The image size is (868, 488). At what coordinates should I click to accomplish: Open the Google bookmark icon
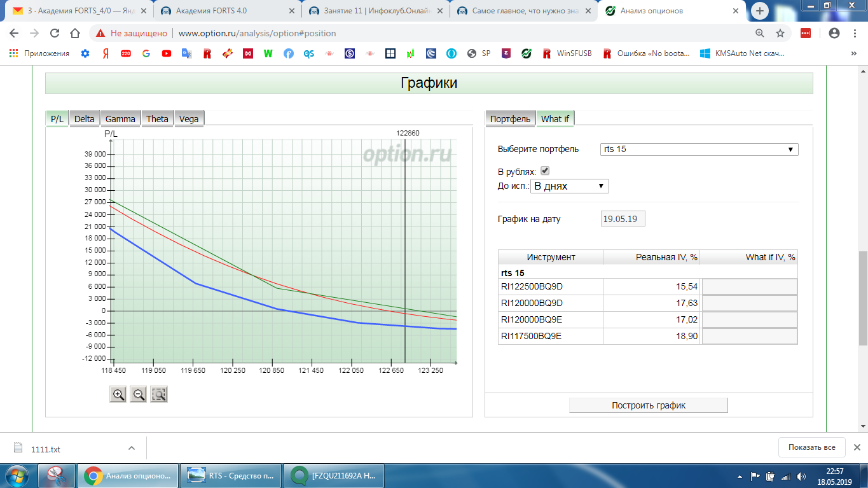(x=146, y=53)
